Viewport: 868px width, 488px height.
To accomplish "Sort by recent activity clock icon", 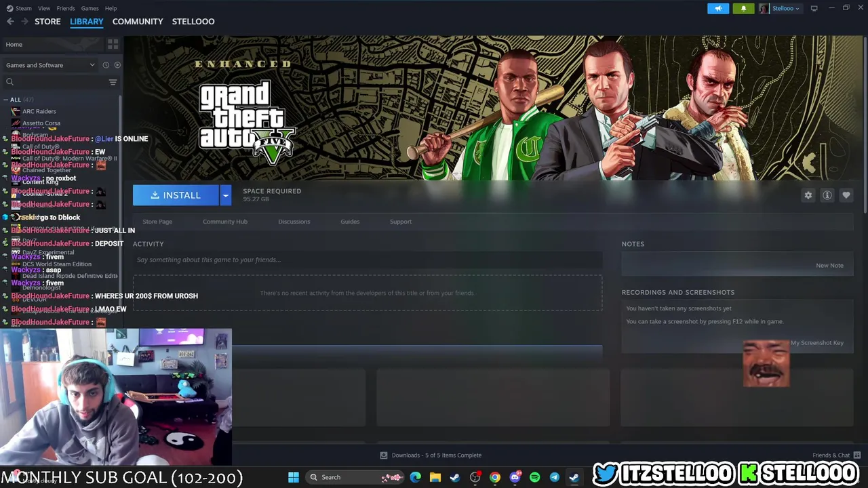I will (x=106, y=65).
